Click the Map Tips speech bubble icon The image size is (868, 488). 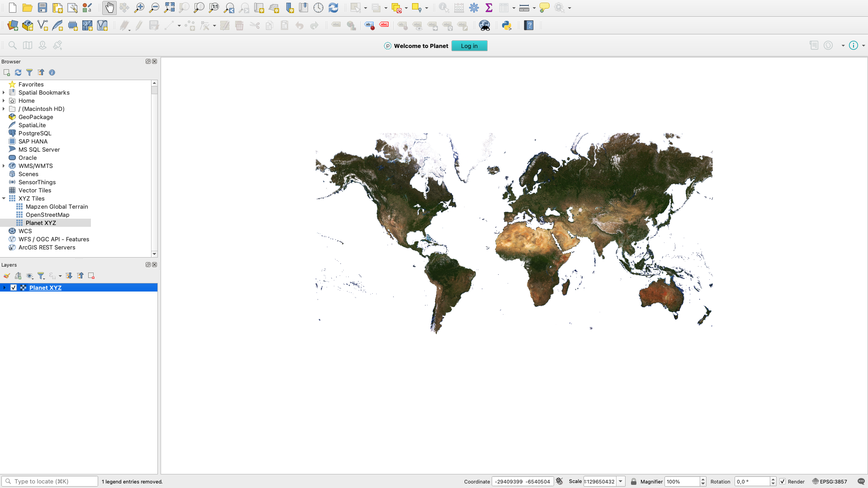pos(545,8)
